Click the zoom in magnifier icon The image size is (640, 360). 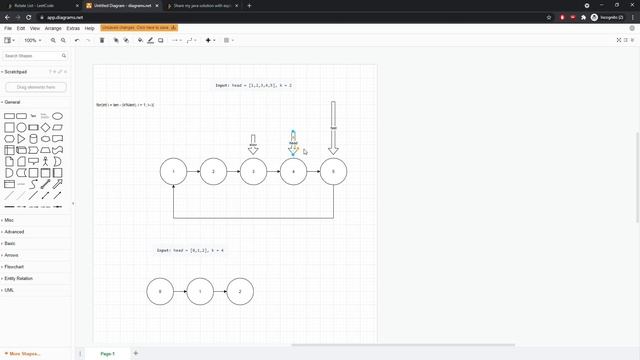pos(53,40)
